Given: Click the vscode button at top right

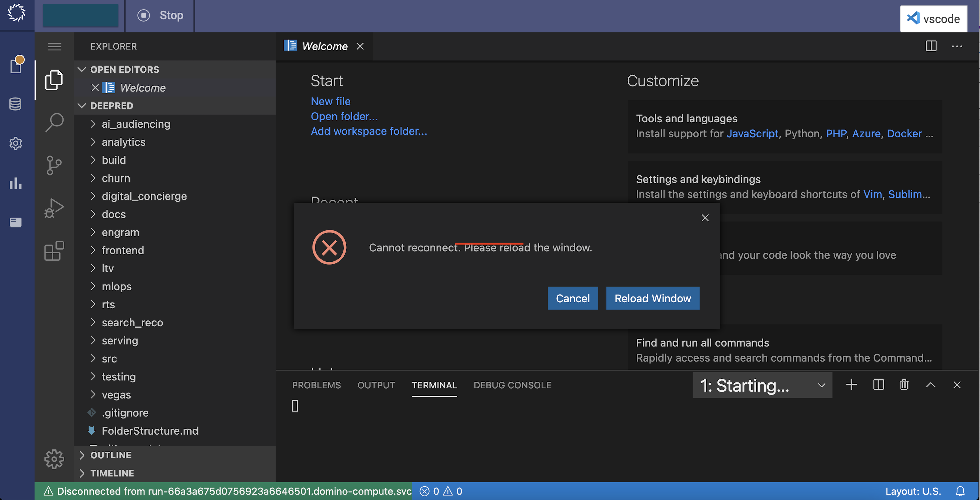Looking at the screenshot, I should click(933, 18).
